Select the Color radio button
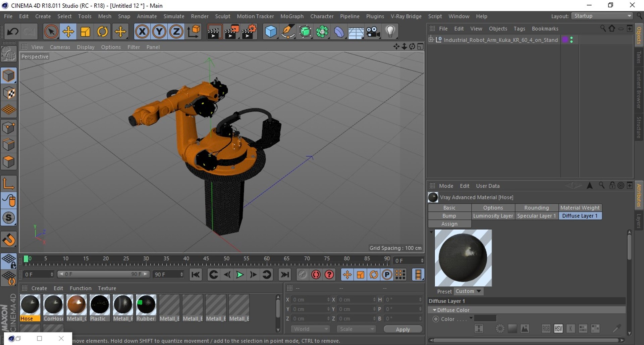The height and width of the screenshot is (345, 644). 436,319
